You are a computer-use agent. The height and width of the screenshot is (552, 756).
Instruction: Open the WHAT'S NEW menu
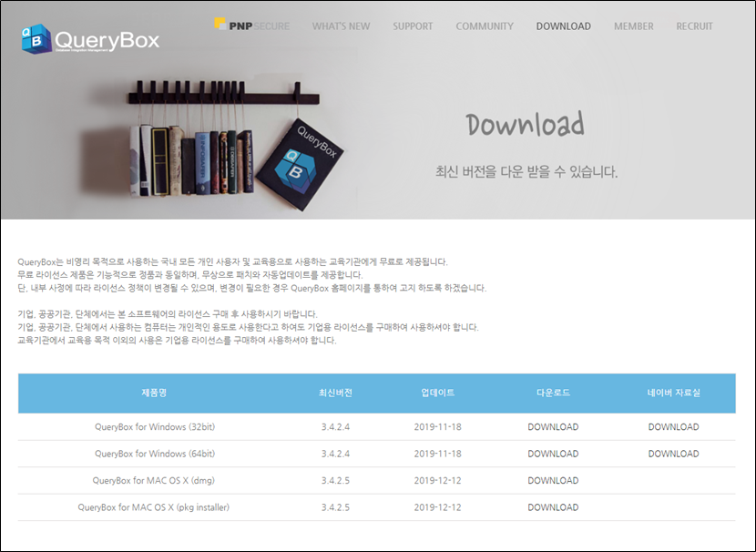click(341, 26)
